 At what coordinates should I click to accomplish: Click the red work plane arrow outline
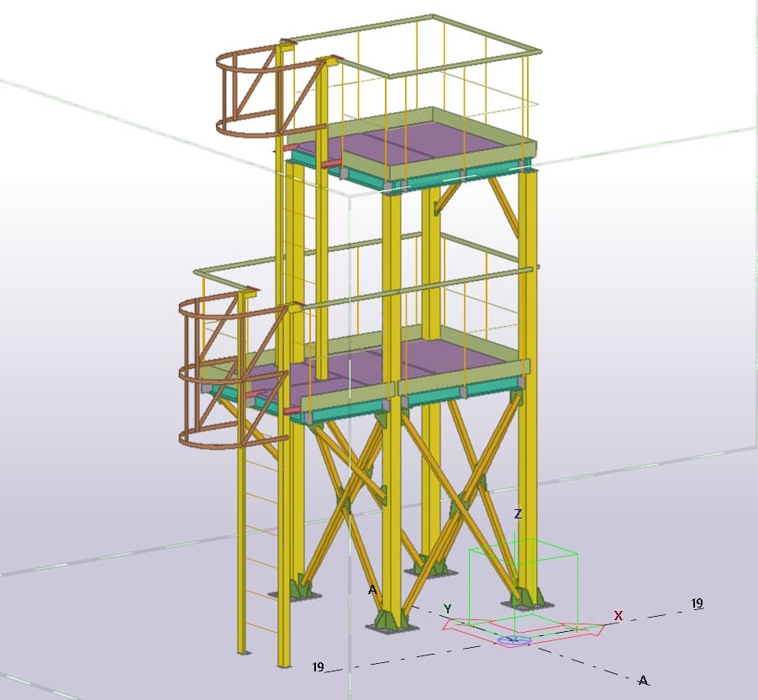pos(523,631)
